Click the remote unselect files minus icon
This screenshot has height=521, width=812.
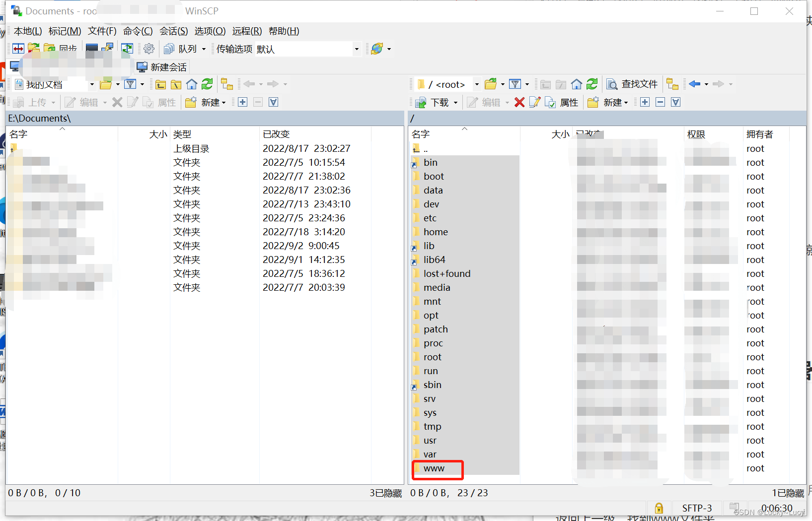[660, 102]
